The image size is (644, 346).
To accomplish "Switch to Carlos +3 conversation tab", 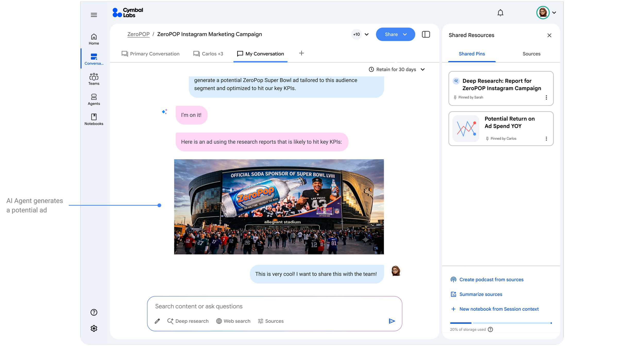I will pyautogui.click(x=208, y=54).
